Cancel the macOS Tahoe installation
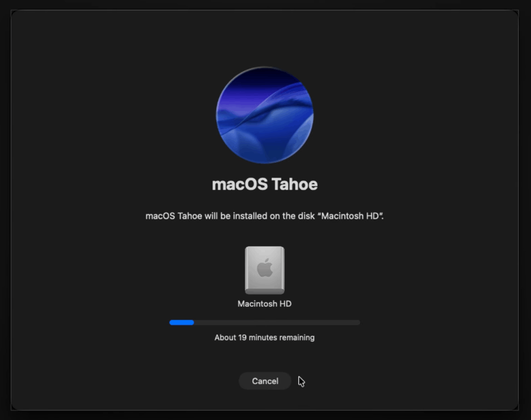This screenshot has width=531, height=420. pos(265,381)
